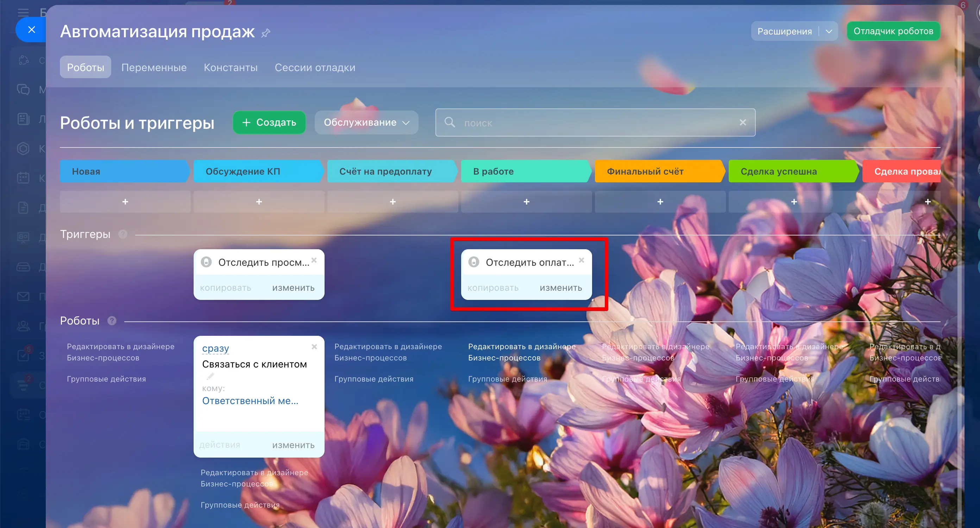Clear the search field with the X icon
This screenshot has height=528, width=980.
pyautogui.click(x=743, y=122)
